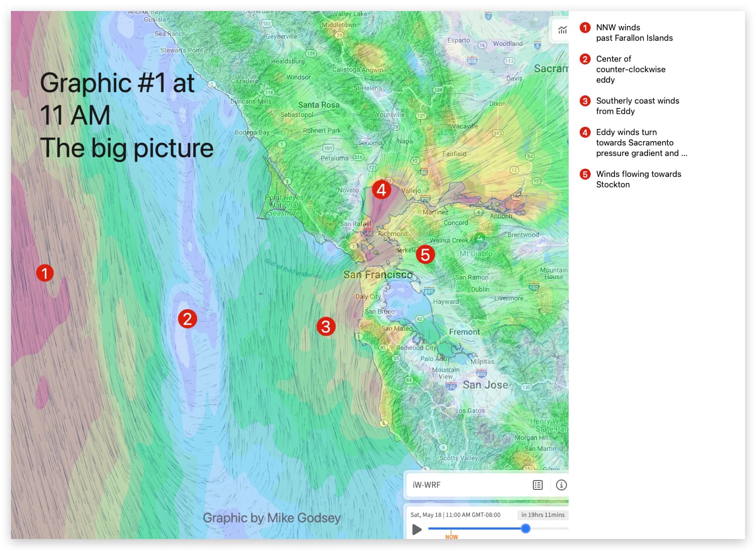Click the San Francisco city label on map
Screen dimensions: 756x550
pyautogui.click(x=377, y=274)
